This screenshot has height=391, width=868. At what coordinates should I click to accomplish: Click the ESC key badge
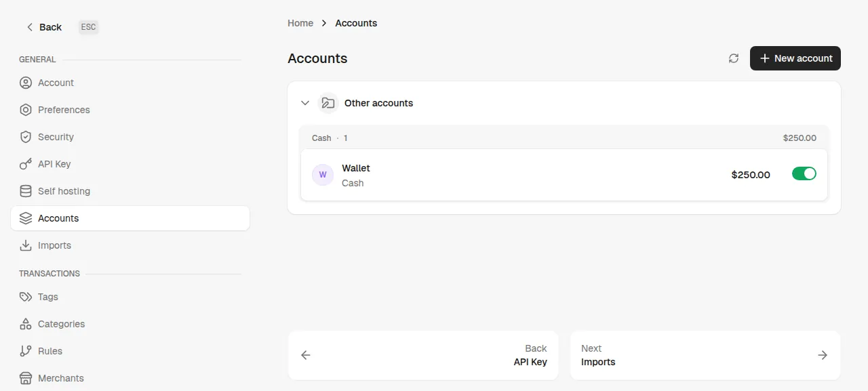point(88,27)
